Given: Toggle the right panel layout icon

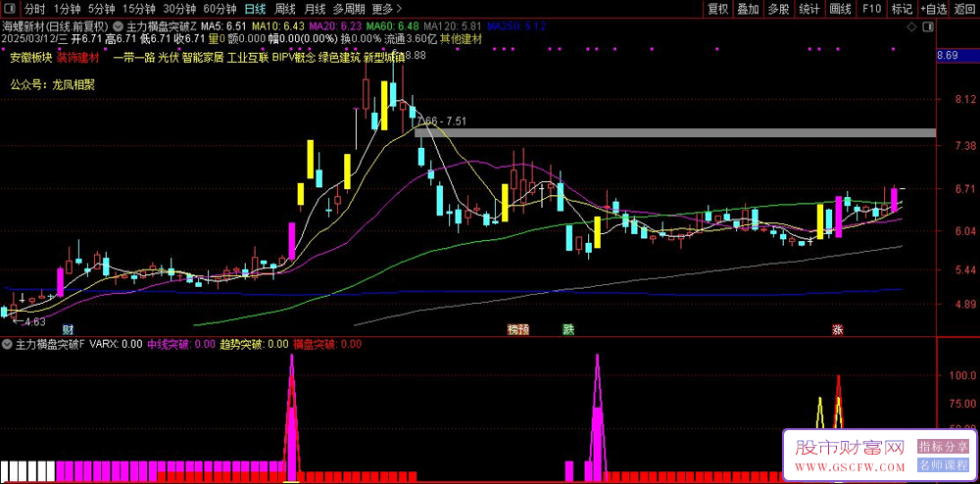Looking at the screenshot, I should coord(927,27).
